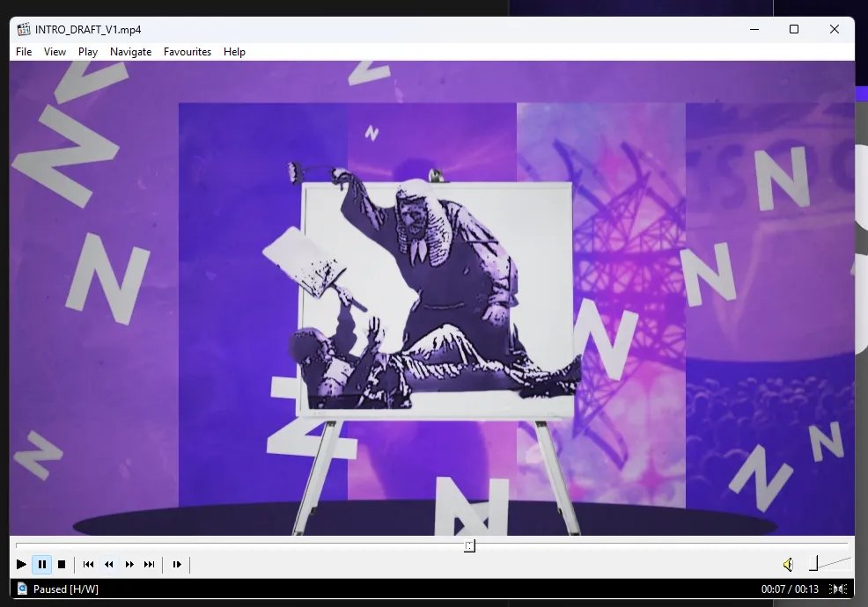This screenshot has width=868, height=607.
Task: Click the status bar player icon
Action: [x=22, y=589]
